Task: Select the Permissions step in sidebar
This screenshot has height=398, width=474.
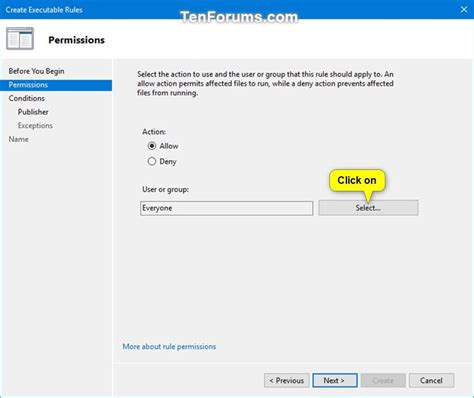Action: 56,85
